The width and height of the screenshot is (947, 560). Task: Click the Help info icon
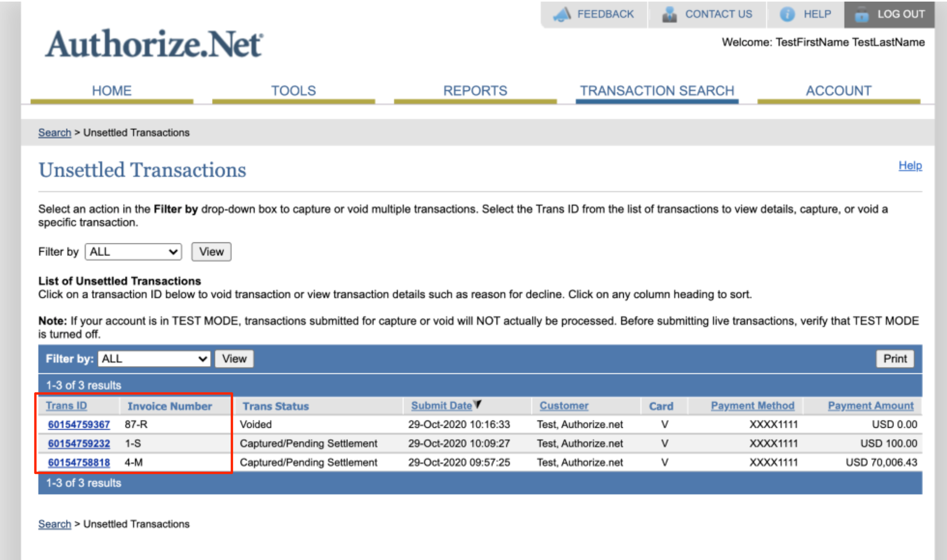point(787,14)
